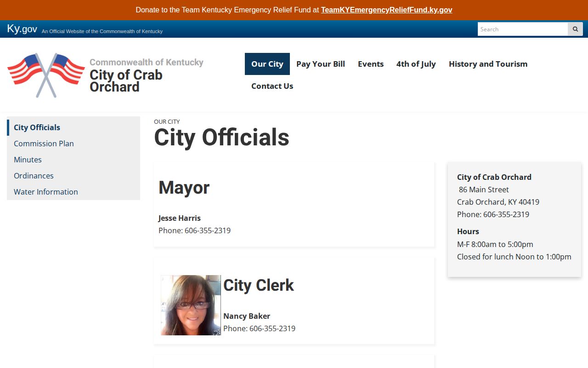Viewport: 588px width, 368px height.
Task: Click the Crab Orchard, KY 40419 line
Action: coord(498,202)
